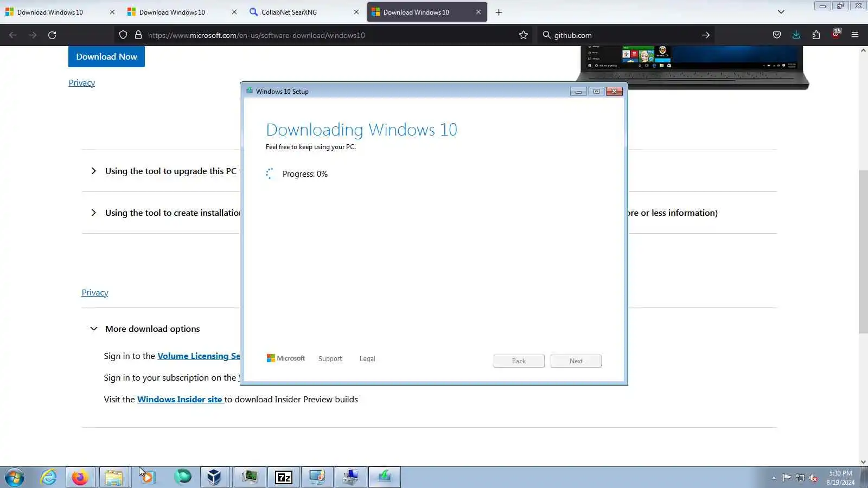The width and height of the screenshot is (868, 488).
Task: Open a new browser tab
Action: pos(499,12)
